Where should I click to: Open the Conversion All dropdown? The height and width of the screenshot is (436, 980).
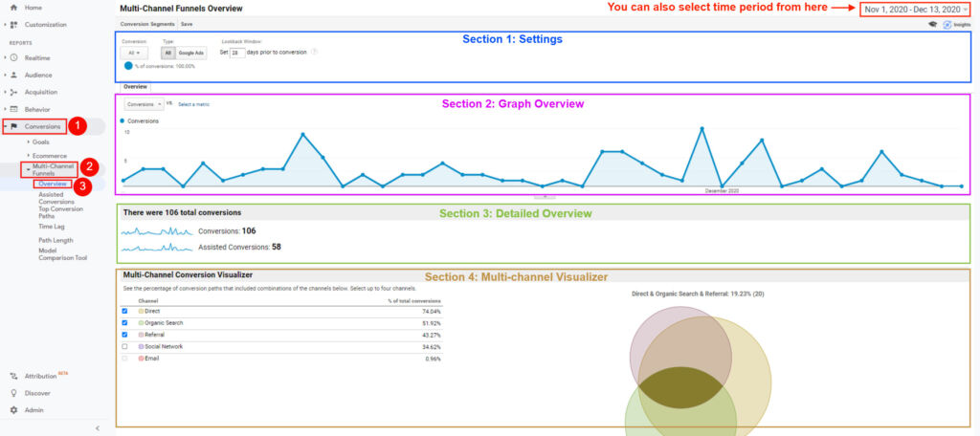coord(134,54)
